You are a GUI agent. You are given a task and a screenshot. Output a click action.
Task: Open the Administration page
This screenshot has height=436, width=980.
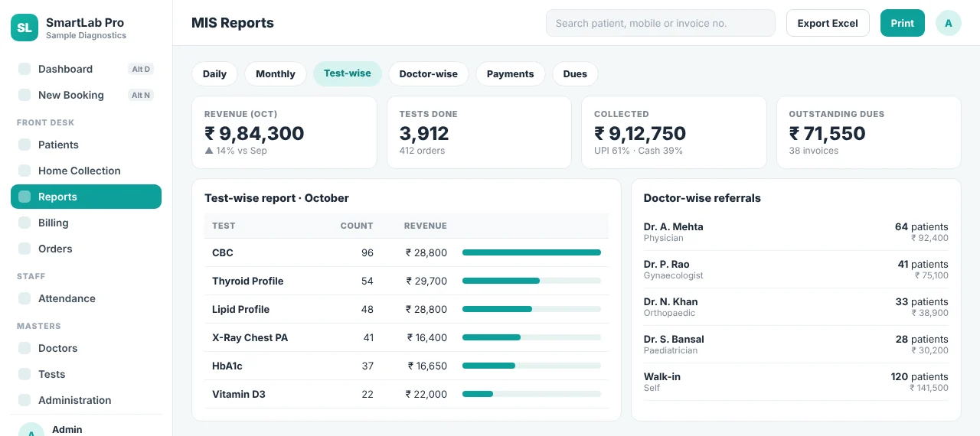point(86,400)
